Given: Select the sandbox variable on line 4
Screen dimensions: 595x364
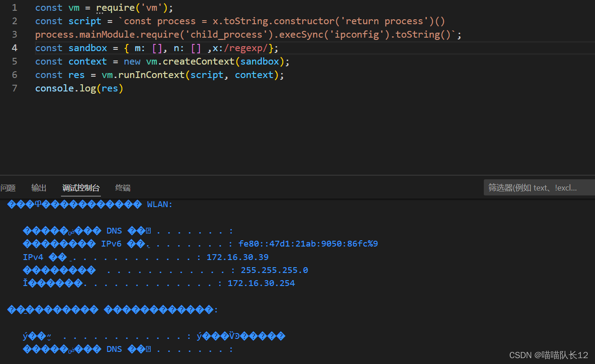Looking at the screenshot, I should point(87,48).
